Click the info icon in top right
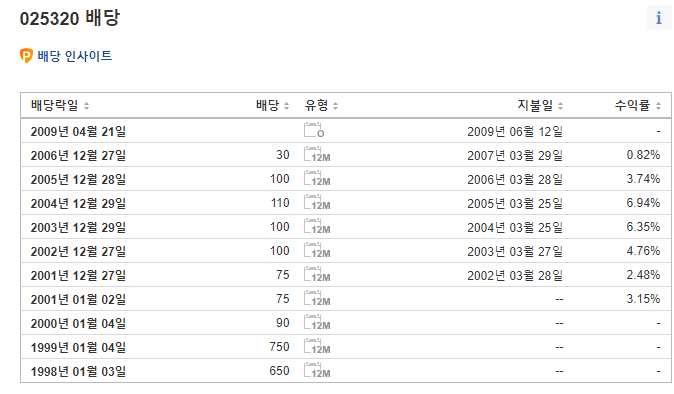This screenshot has width=674, height=394. point(659,18)
